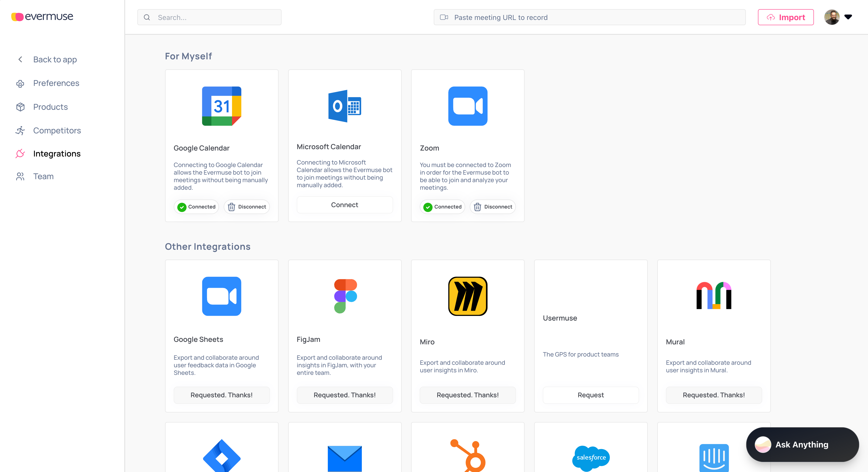Go to the Competitors section

(x=57, y=130)
